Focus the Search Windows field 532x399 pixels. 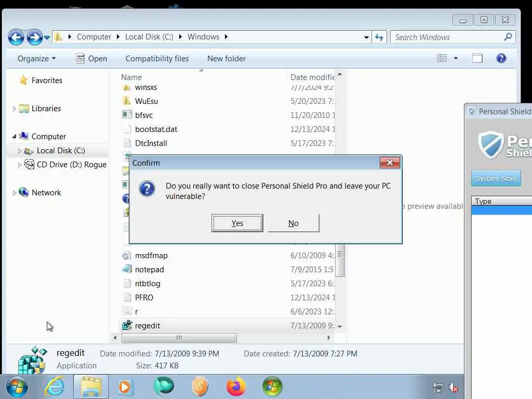click(x=447, y=37)
